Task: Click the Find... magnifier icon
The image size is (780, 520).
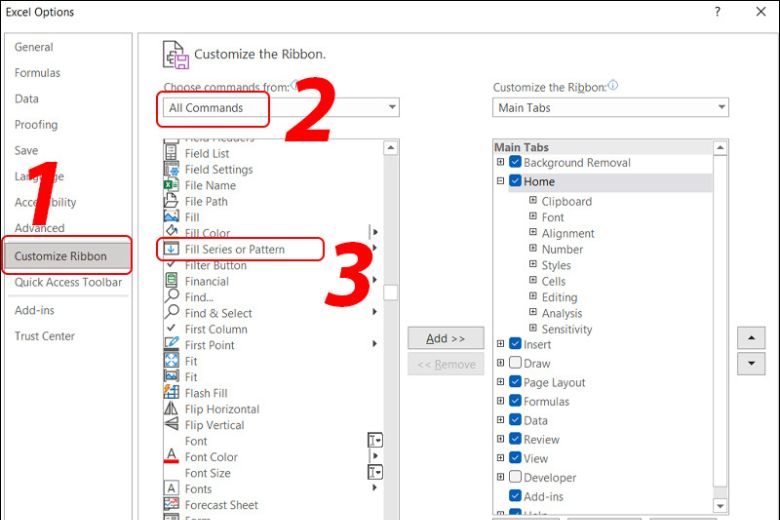Action: pyautogui.click(x=172, y=296)
